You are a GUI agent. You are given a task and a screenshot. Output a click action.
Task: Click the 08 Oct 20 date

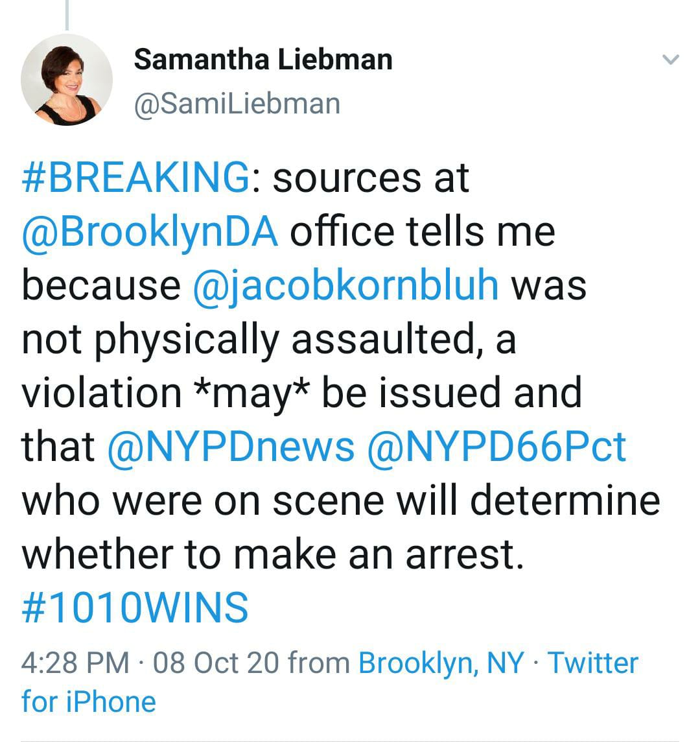(216, 663)
